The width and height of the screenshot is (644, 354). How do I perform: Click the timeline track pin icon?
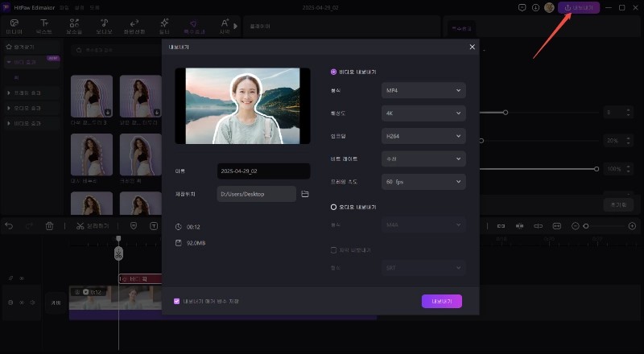pyautogui.click(x=11, y=278)
